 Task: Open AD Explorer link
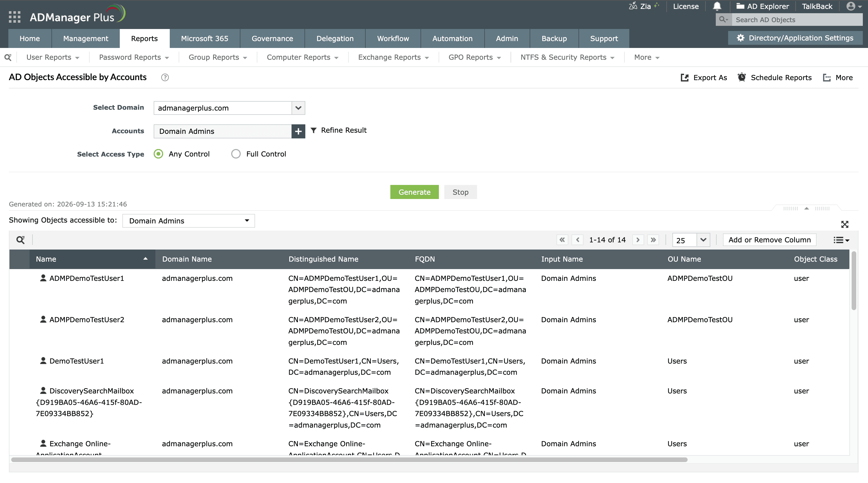(762, 6)
